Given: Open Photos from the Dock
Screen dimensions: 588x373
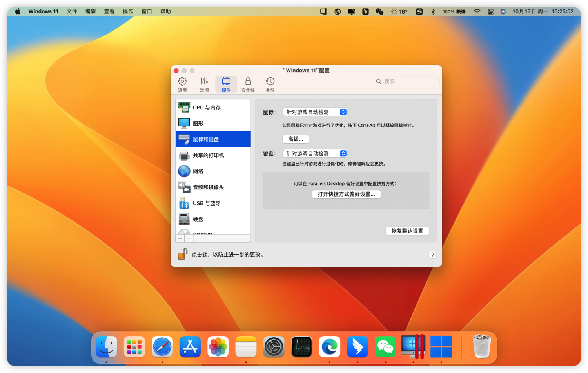Looking at the screenshot, I should [218, 347].
